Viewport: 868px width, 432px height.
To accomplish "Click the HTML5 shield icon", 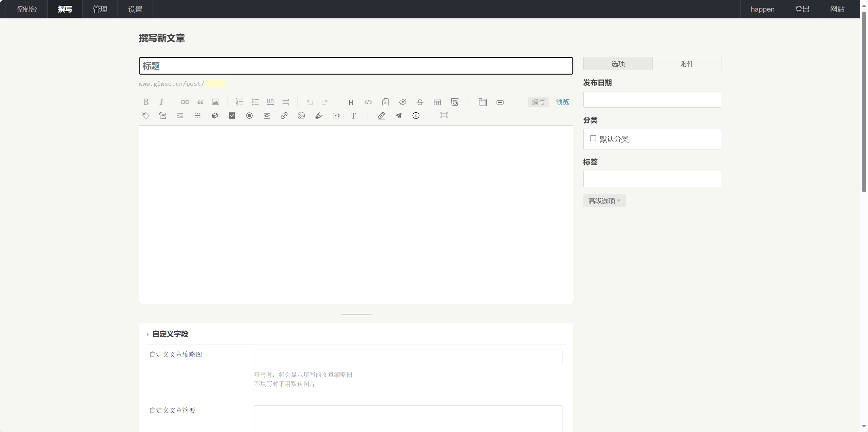I will point(455,102).
